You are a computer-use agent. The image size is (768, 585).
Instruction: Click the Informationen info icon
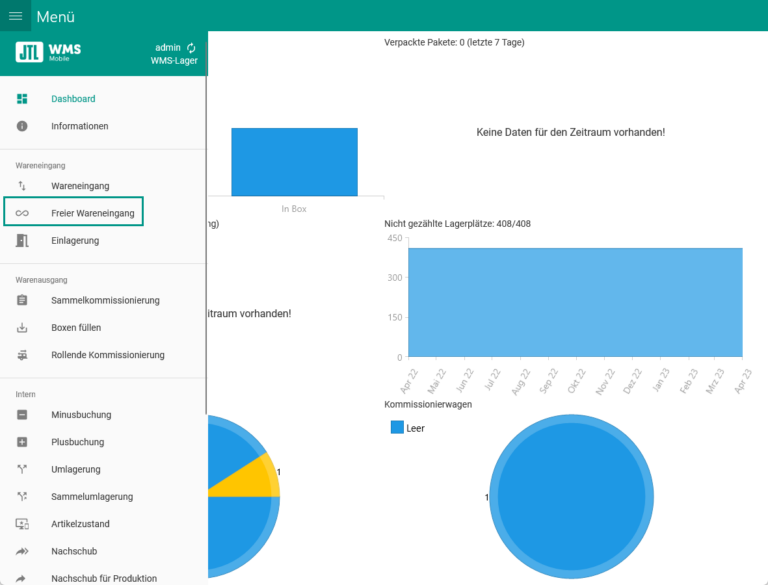(22, 126)
